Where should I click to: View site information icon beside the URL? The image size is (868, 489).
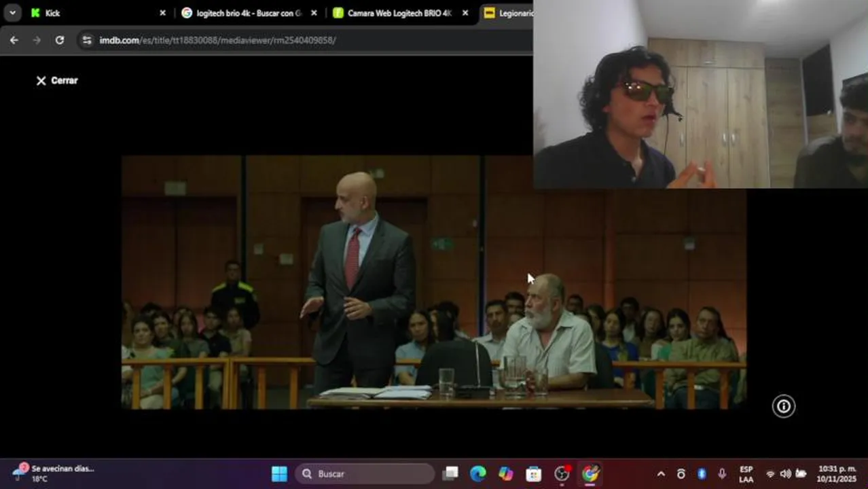(86, 40)
